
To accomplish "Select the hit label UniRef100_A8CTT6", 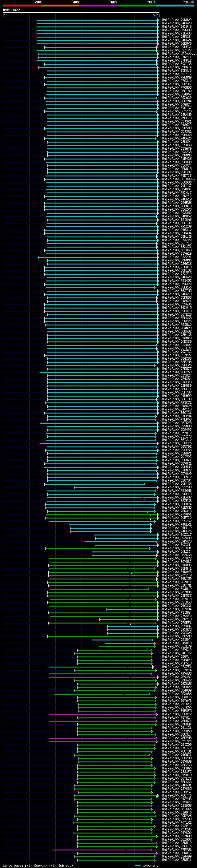I will [177, 795].
